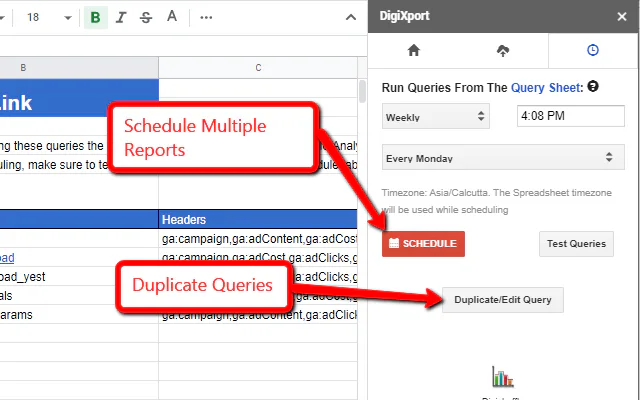Open the DigiXport upload cloud tab

[x=503, y=50]
